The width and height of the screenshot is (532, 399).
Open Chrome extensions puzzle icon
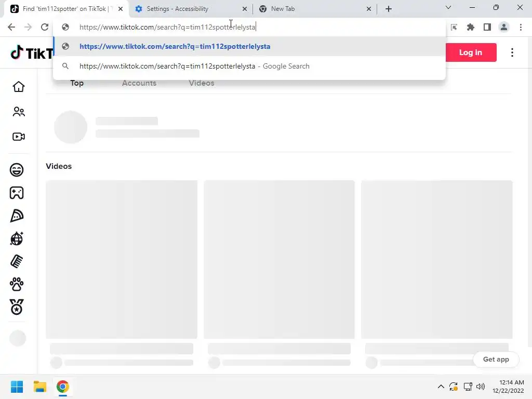471,27
